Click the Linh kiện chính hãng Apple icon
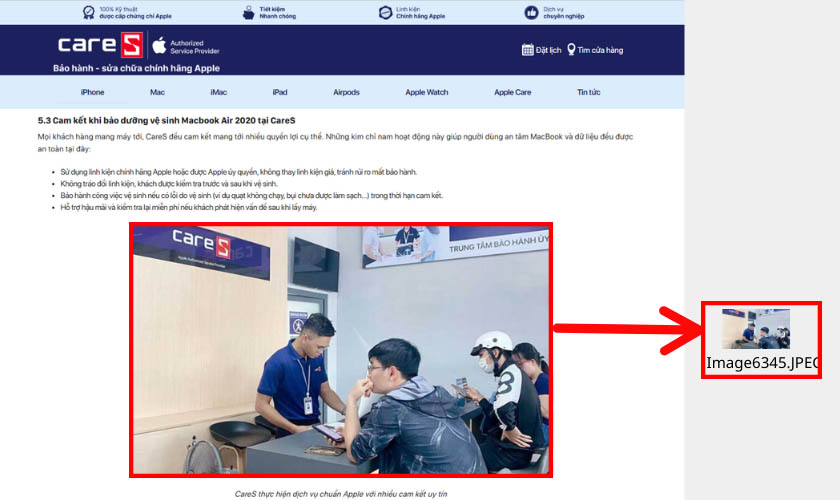Image resolution: width=840 pixels, height=500 pixels. click(x=385, y=13)
